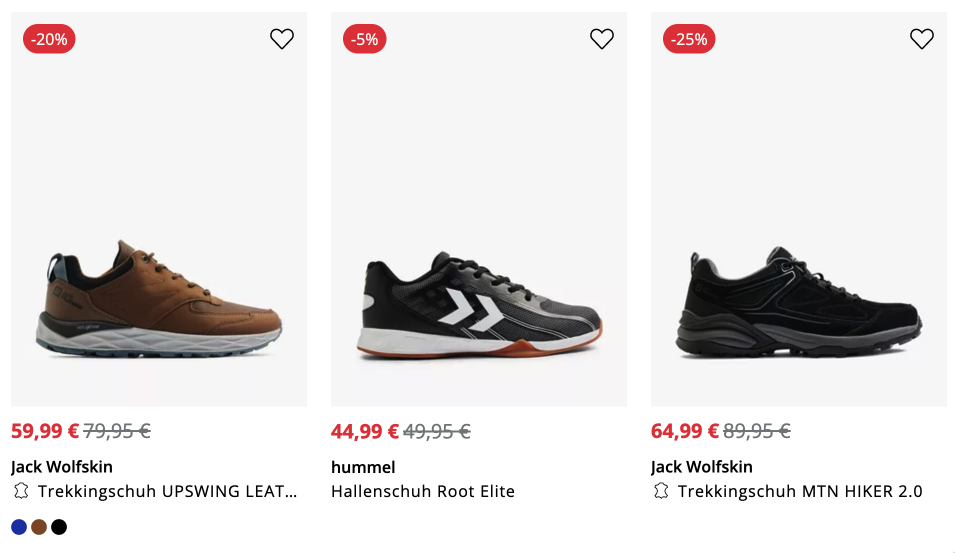
Task: Add hummel Root Elite to wishlist heart
Action: point(602,39)
